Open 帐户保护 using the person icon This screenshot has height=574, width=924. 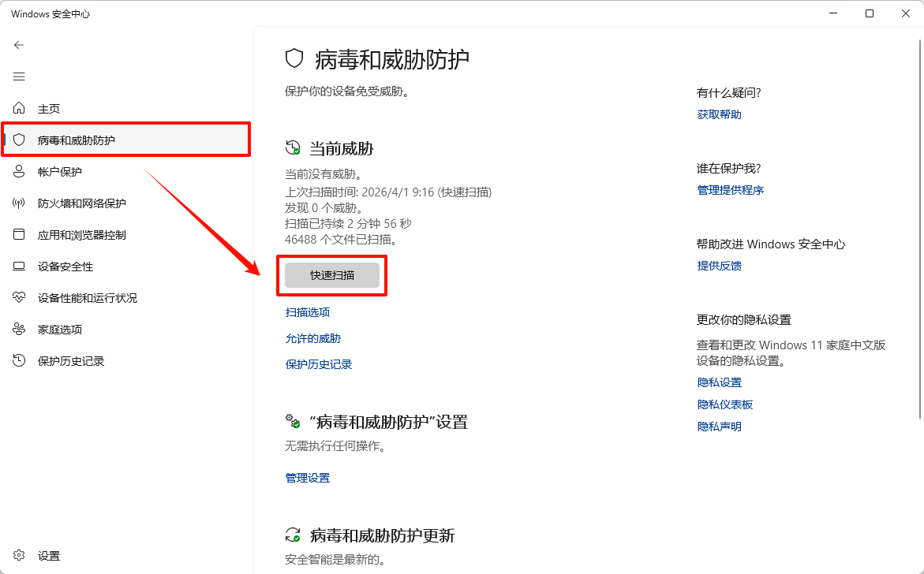pos(19,171)
